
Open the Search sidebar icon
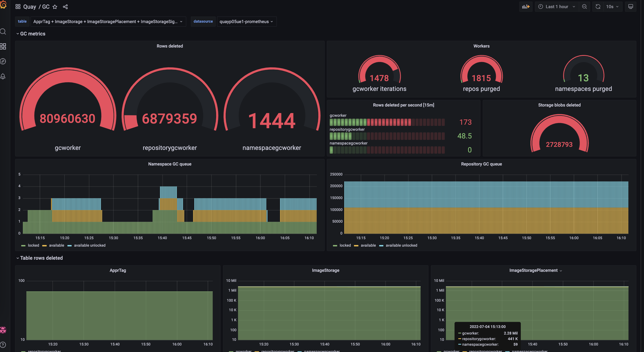point(3,31)
